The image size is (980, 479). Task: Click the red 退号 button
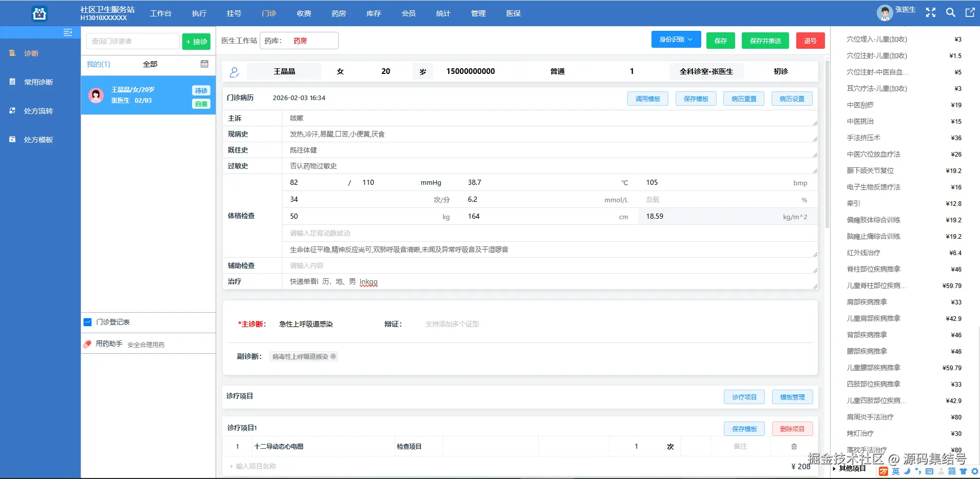pos(811,41)
